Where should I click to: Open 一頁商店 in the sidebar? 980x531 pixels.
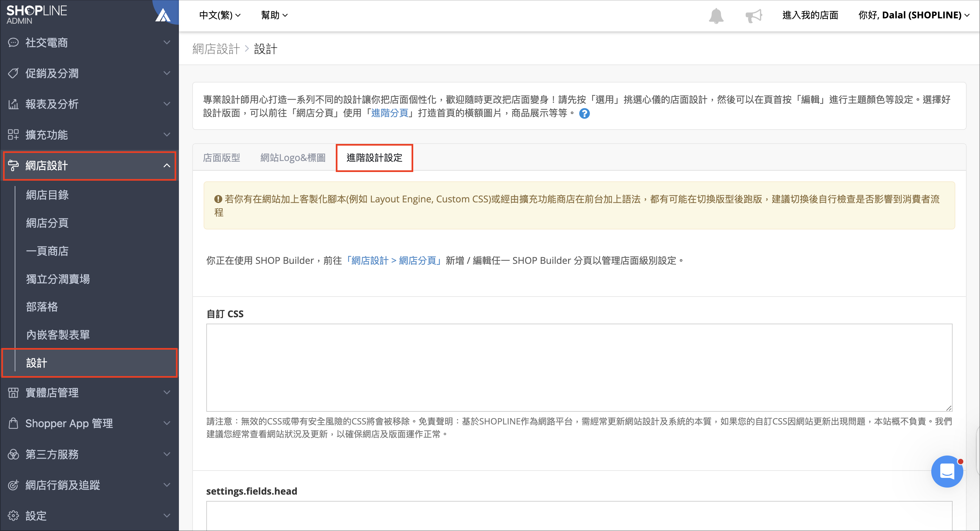tap(47, 251)
